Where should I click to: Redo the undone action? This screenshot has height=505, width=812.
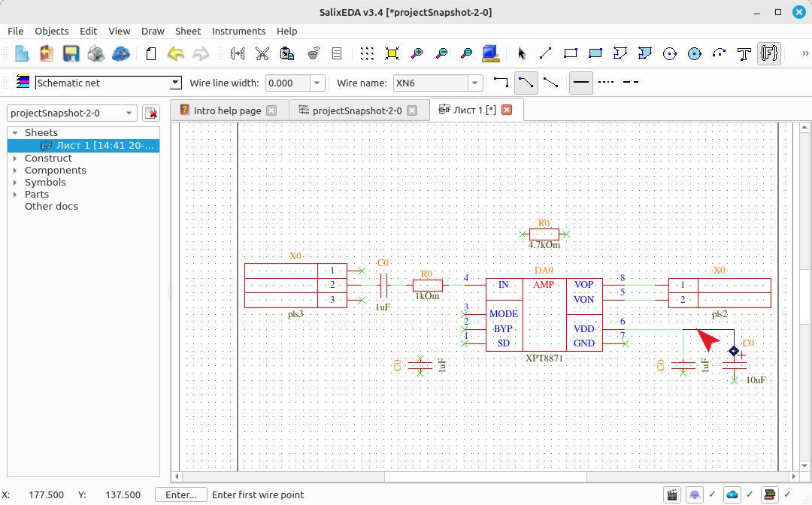point(201,53)
